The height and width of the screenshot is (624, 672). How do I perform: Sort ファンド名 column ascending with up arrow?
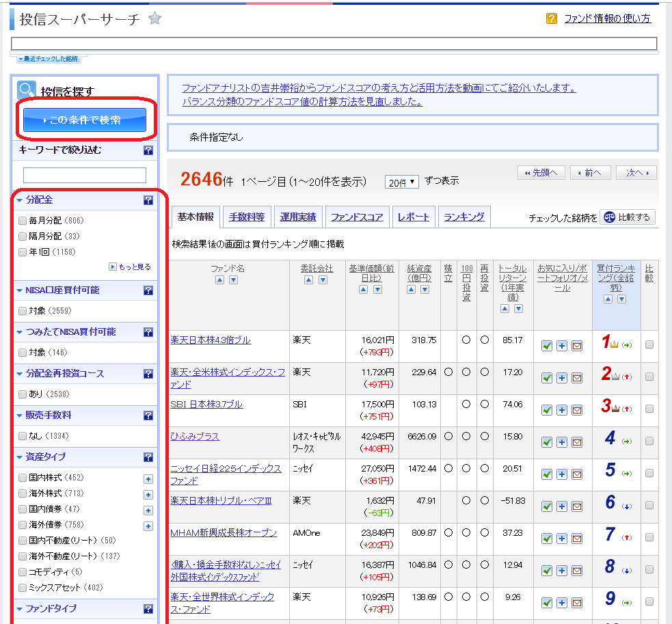[219, 280]
